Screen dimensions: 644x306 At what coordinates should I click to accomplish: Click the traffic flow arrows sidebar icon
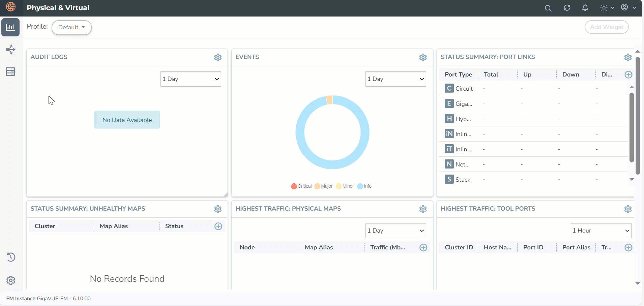click(10, 50)
